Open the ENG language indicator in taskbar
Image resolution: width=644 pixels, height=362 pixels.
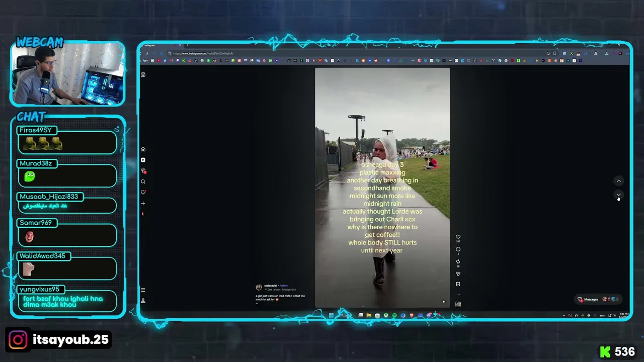tap(602, 315)
